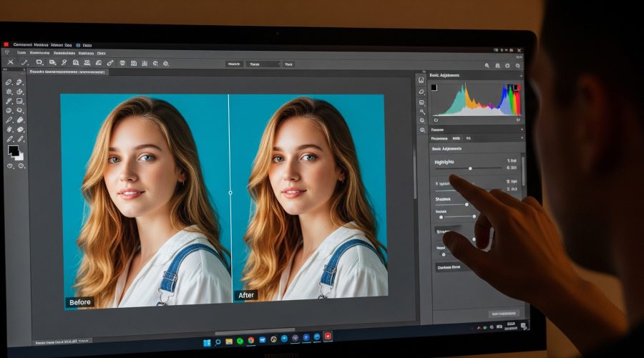Open the Windows Start menu

(x=207, y=342)
